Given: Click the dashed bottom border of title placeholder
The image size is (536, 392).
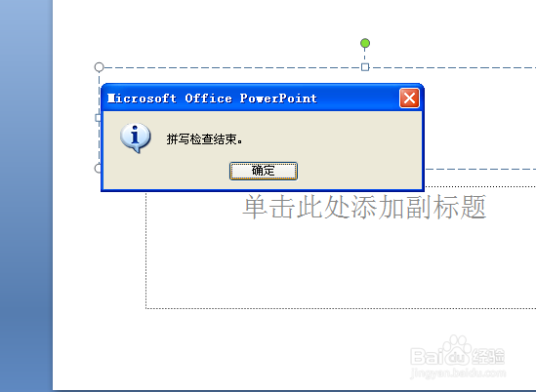Looking at the screenshot, I should [x=480, y=169].
